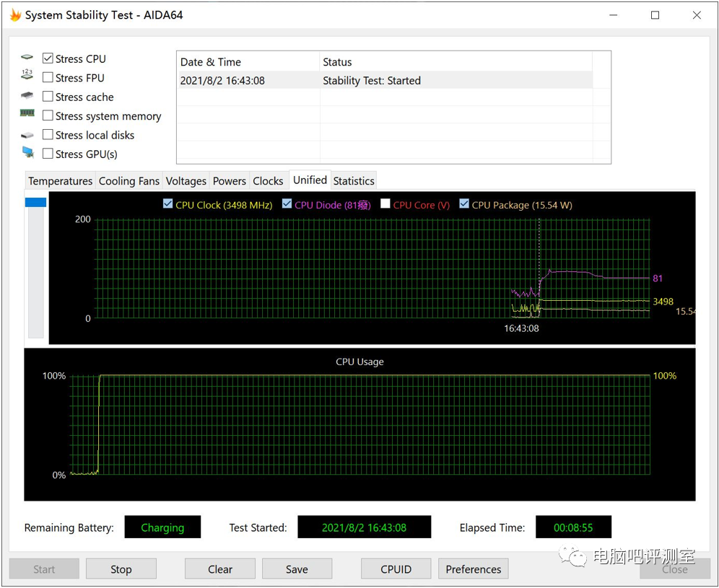Hide the CPU Package graph line
719x588 pixels.
tap(464, 204)
